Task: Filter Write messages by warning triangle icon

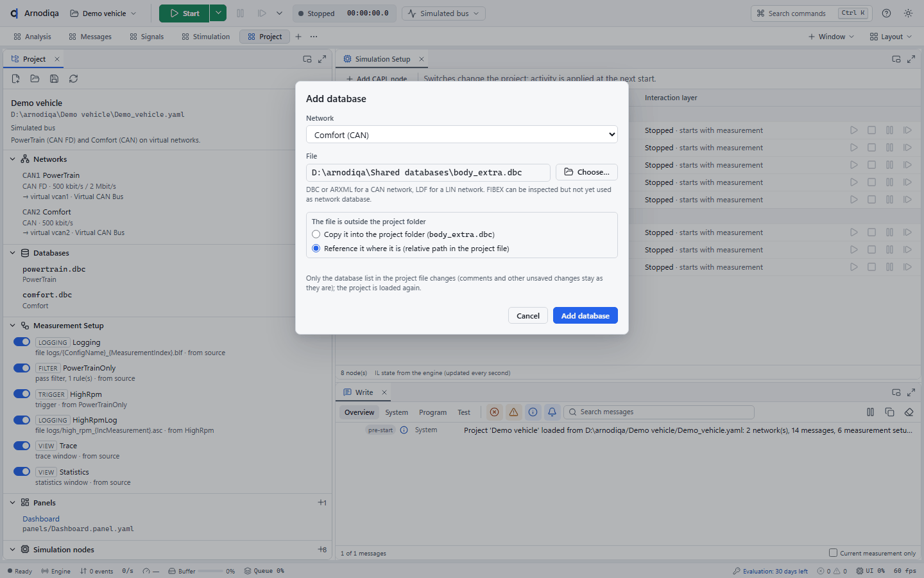Action: click(x=513, y=412)
